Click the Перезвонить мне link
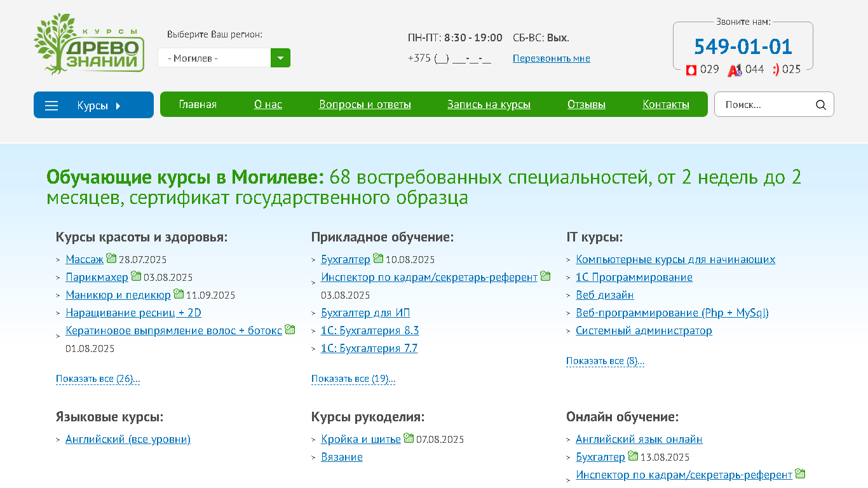Image resolution: width=868 pixels, height=488 pixels. tap(552, 58)
